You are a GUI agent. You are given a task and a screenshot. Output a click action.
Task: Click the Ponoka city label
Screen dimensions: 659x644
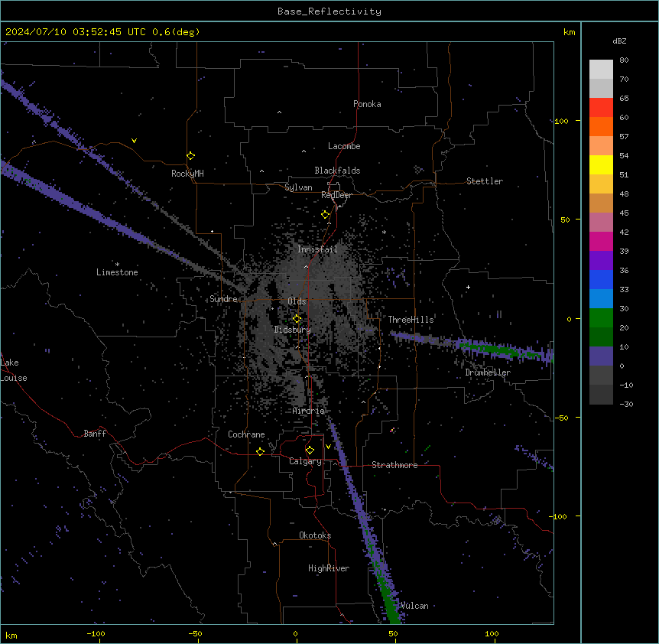[367, 104]
